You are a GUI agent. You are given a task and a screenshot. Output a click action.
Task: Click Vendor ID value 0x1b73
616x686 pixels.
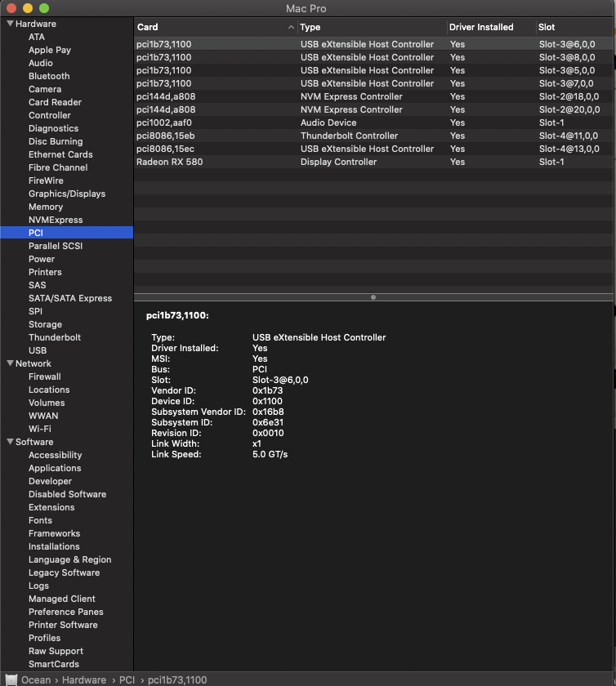pyautogui.click(x=267, y=390)
